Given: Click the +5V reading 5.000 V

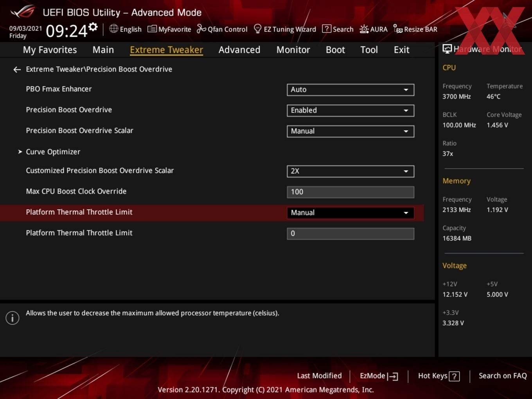Looking at the screenshot, I should 497,295.
